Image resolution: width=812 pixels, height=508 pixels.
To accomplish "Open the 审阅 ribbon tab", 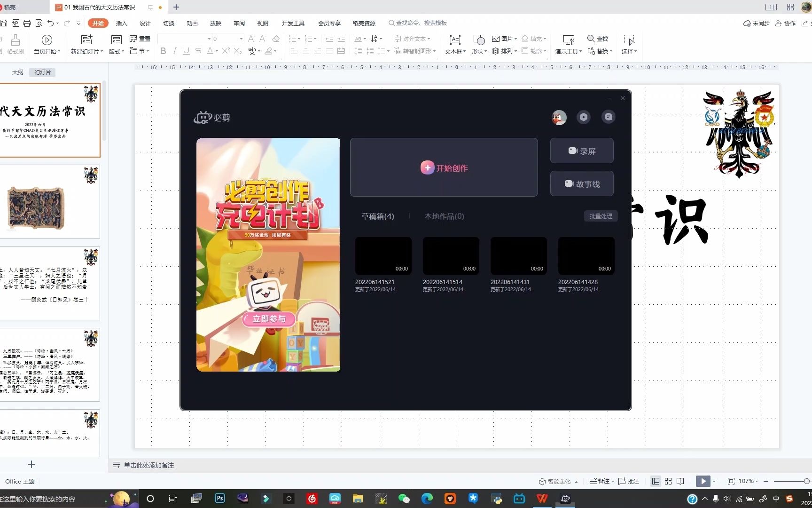I will click(x=239, y=23).
